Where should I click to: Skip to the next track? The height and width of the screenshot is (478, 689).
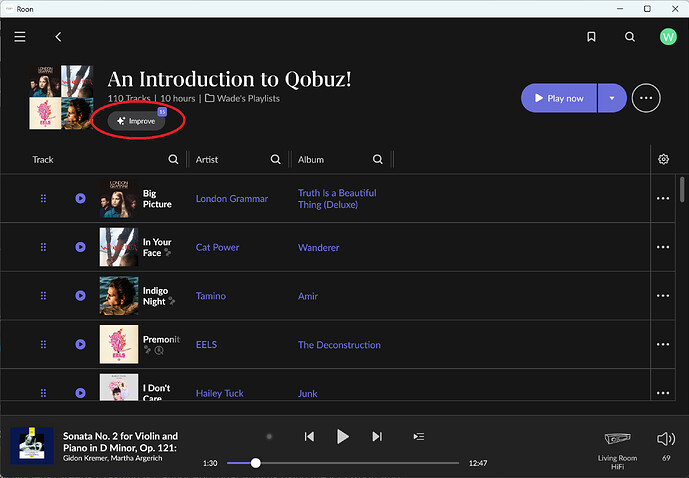(377, 437)
